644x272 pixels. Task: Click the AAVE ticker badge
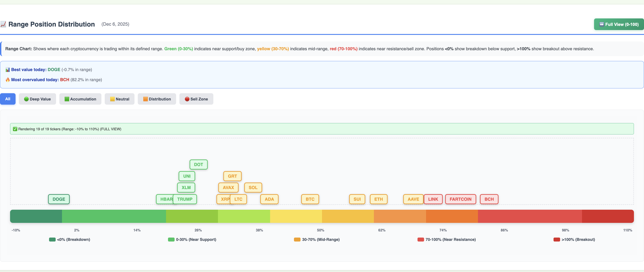click(x=413, y=199)
